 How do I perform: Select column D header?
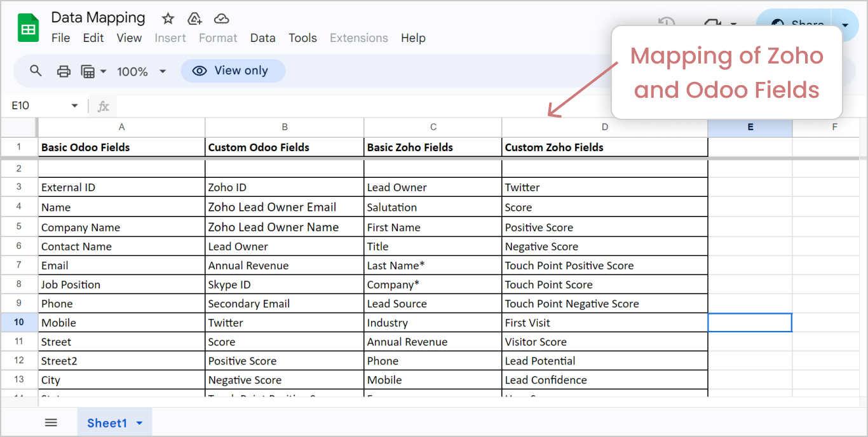pyautogui.click(x=604, y=126)
